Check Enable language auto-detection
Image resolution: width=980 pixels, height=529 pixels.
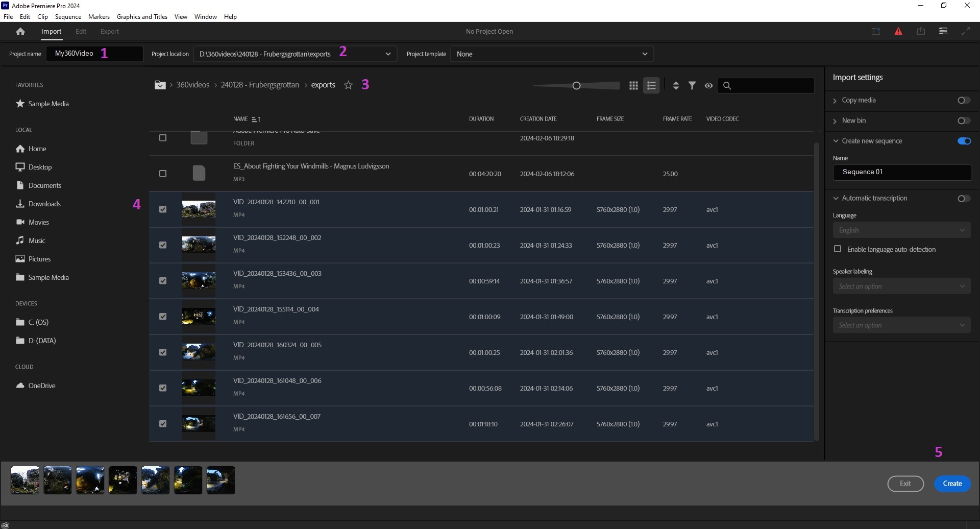(x=838, y=249)
